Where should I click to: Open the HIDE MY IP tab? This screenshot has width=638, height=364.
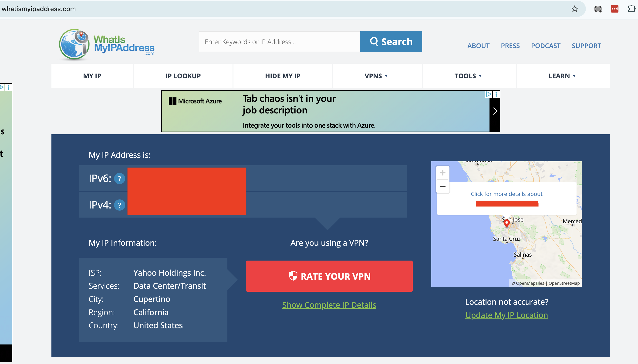pos(283,76)
